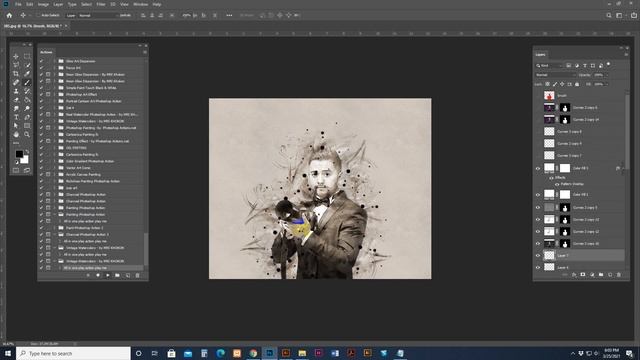The width and height of the screenshot is (640, 360).
Task: Open the Help menu
Action: click(x=157, y=4)
